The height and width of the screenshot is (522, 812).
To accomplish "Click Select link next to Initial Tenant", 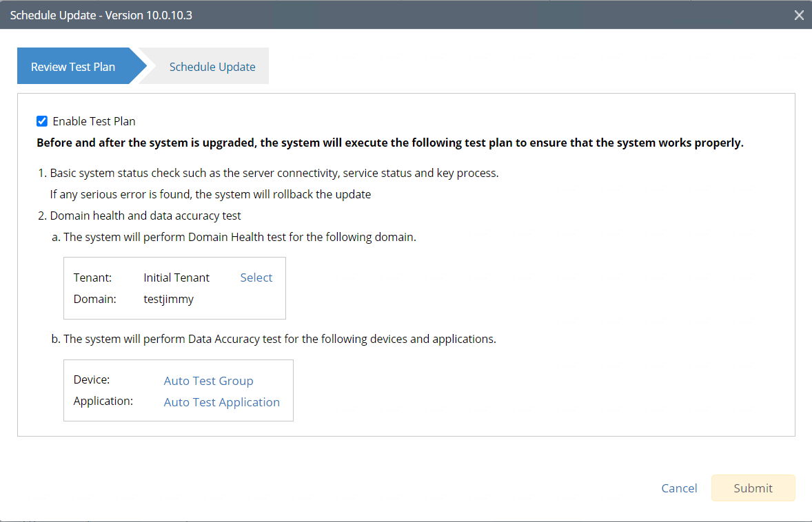I will pyautogui.click(x=256, y=278).
